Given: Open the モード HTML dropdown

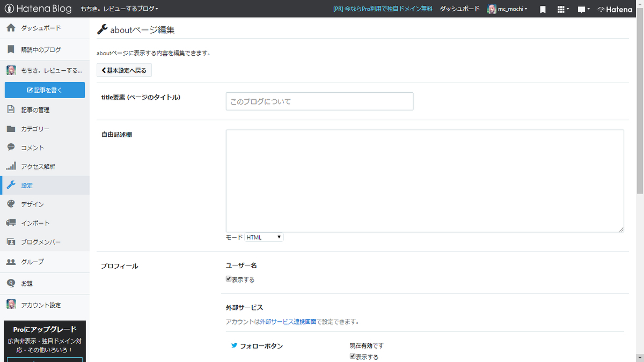Looking at the screenshot, I should pyautogui.click(x=264, y=237).
